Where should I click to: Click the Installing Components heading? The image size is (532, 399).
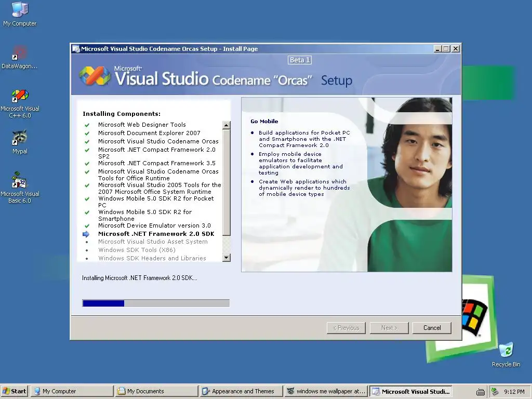[122, 114]
